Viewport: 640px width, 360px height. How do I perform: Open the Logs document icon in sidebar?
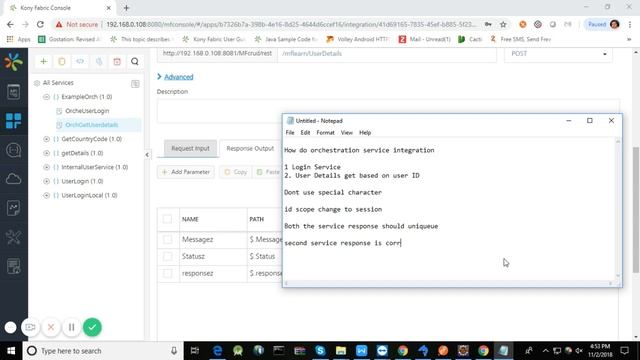(x=13, y=267)
